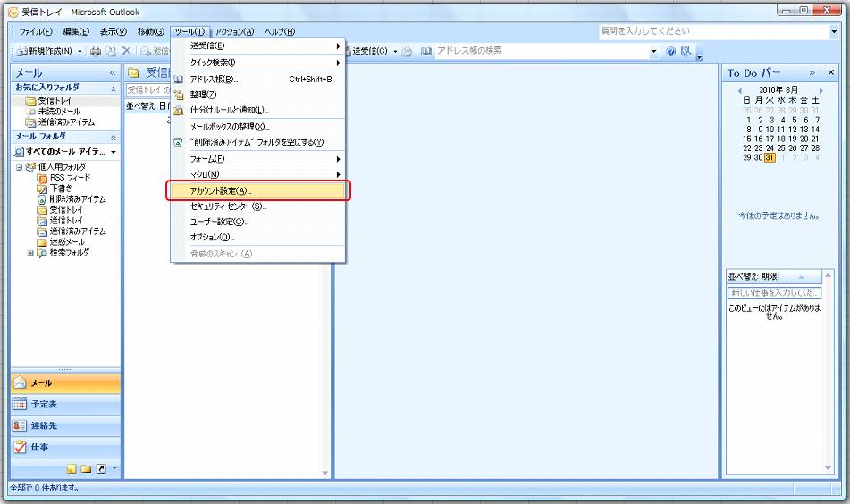850x504 pixels.
Task: Switch to the 予定表 calendar view
Action: 65,404
